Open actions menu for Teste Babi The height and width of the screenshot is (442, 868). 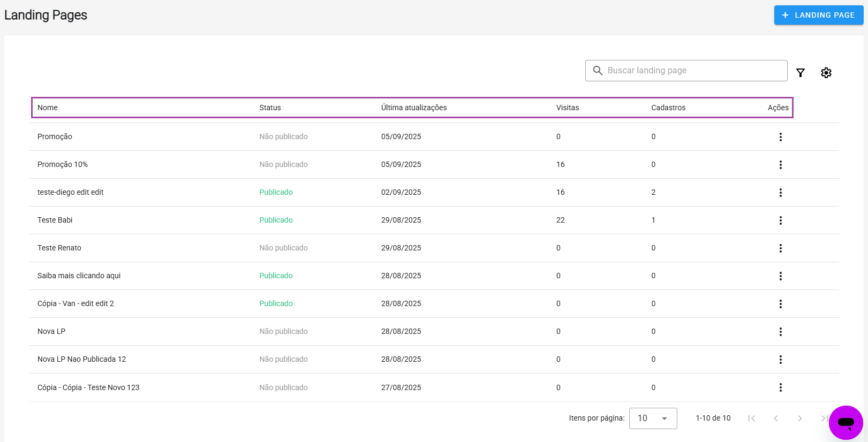[780, 220]
